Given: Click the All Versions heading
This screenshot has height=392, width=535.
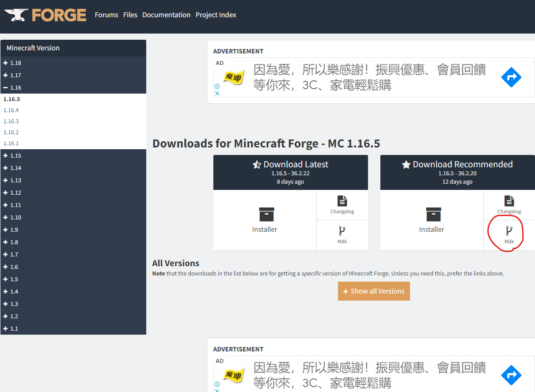Looking at the screenshot, I should [176, 263].
